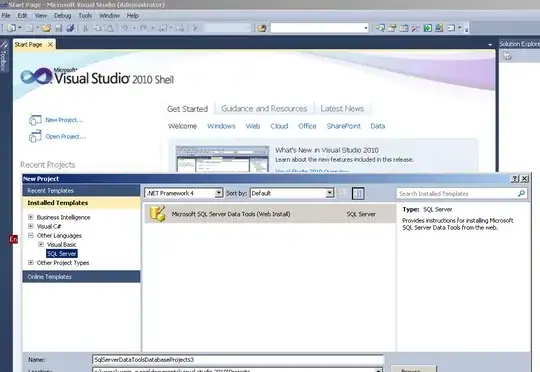Click the Find in Files toolbar icon
The width and height of the screenshot is (540, 372).
[x=262, y=28]
